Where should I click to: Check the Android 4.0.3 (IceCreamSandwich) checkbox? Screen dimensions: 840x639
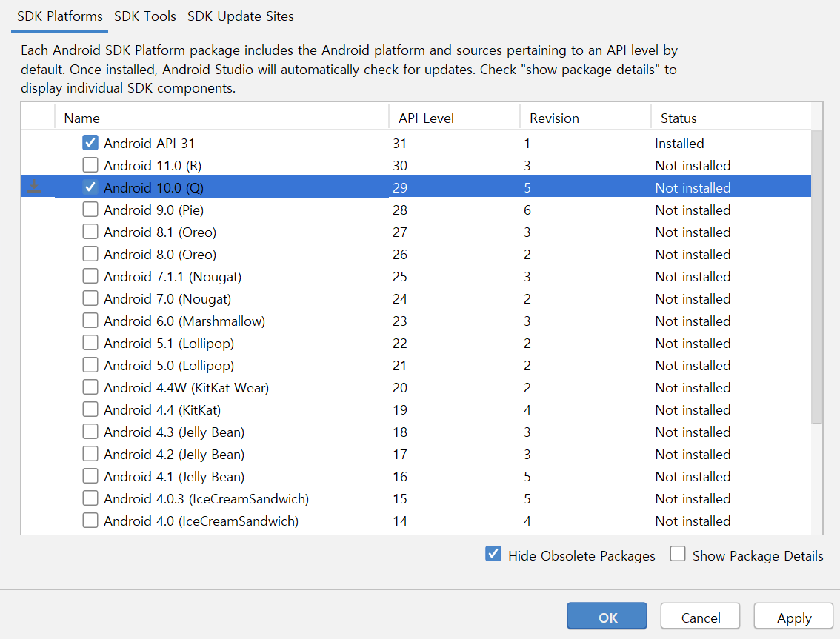pos(90,498)
